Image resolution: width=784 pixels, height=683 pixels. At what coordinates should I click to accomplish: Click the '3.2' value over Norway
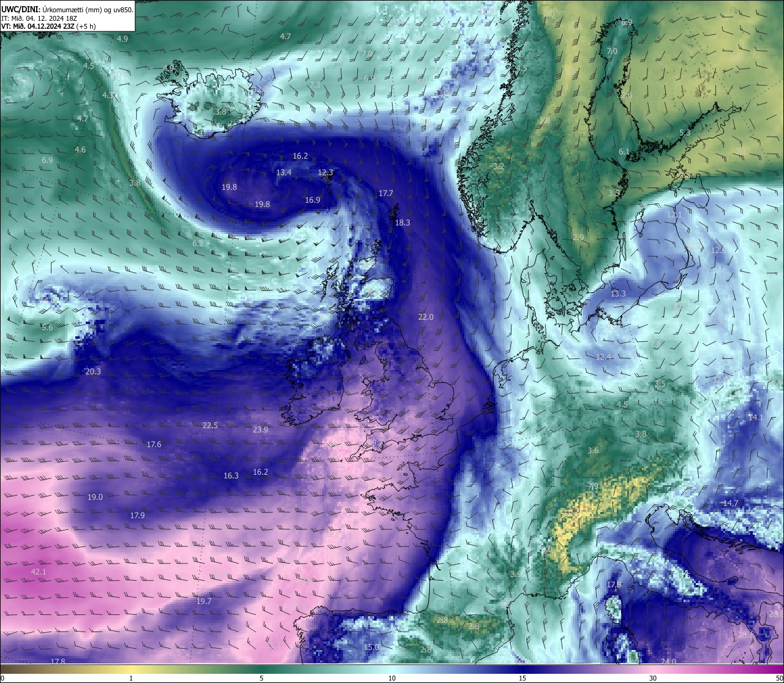(499, 166)
